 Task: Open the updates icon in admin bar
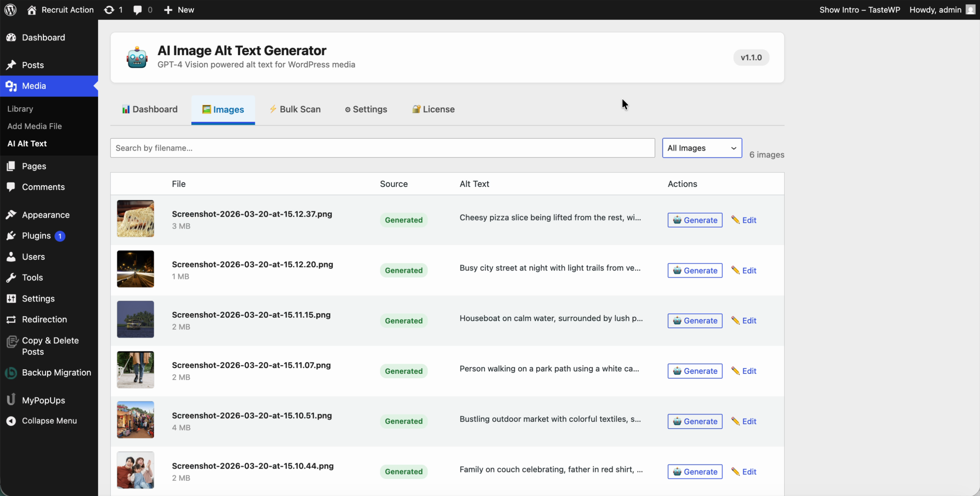(x=110, y=10)
